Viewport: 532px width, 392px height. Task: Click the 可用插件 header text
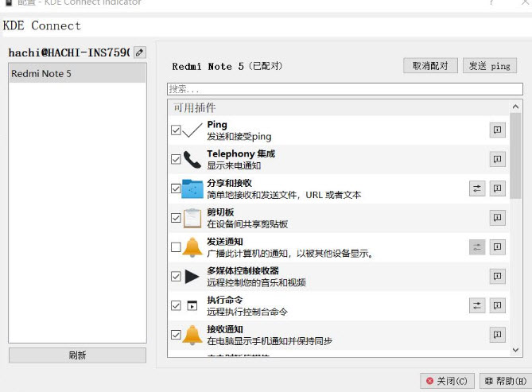click(x=195, y=107)
